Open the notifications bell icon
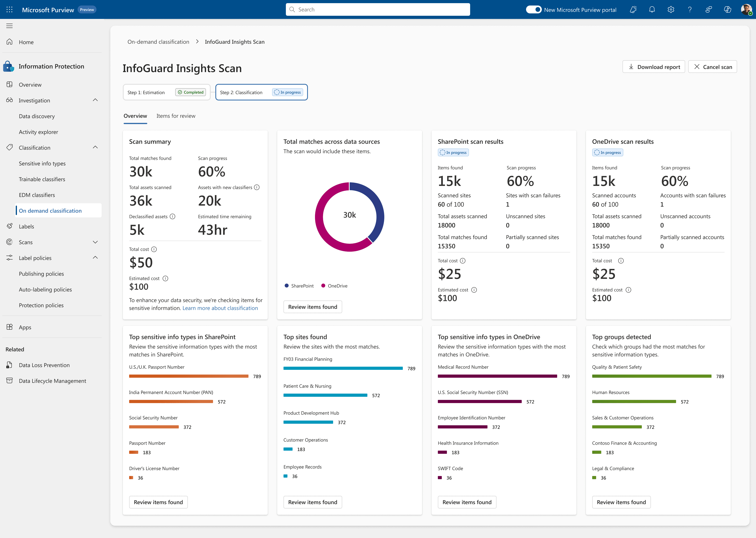Image resolution: width=756 pixels, height=538 pixels. point(652,10)
